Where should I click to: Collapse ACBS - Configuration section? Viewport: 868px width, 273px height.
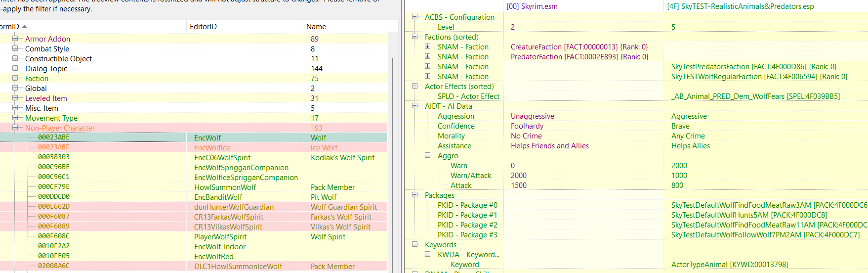(414, 17)
